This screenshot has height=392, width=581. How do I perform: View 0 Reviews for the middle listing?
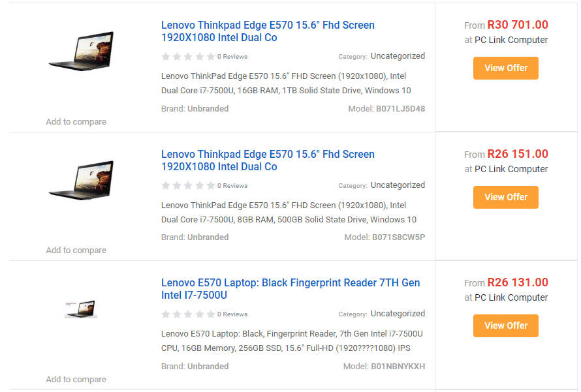point(232,186)
